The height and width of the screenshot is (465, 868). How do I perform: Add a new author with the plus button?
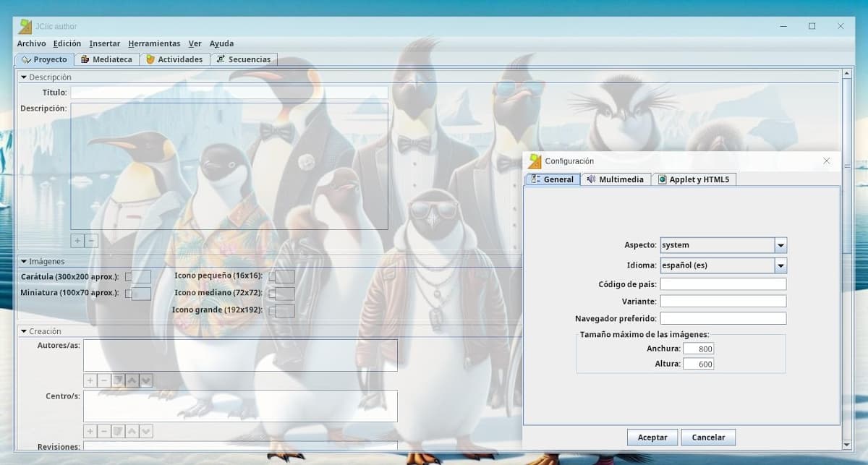pyautogui.click(x=90, y=380)
